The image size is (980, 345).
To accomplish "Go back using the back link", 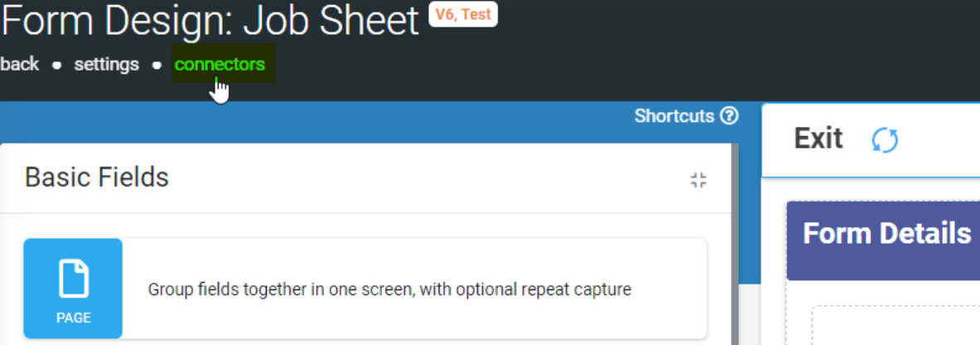I will tap(19, 64).
